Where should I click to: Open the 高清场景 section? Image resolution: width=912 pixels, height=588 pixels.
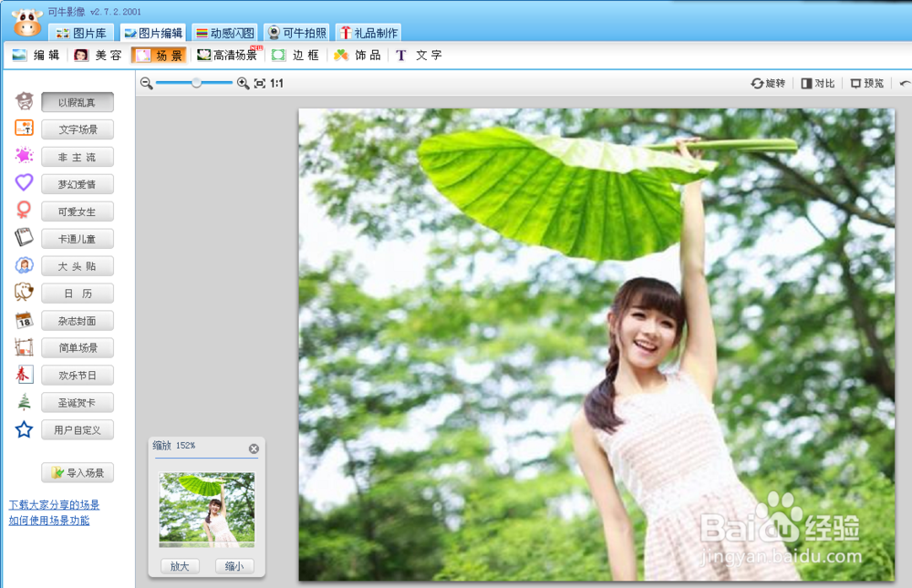tap(228, 56)
